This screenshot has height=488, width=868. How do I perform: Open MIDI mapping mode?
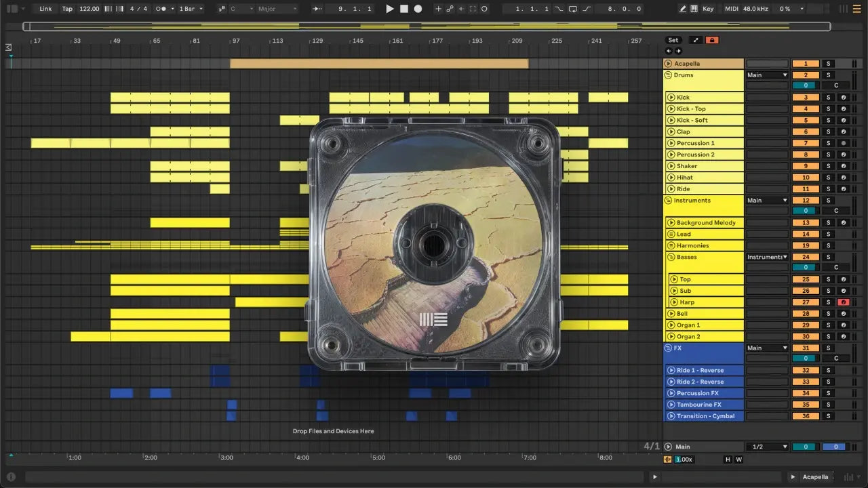(731, 9)
